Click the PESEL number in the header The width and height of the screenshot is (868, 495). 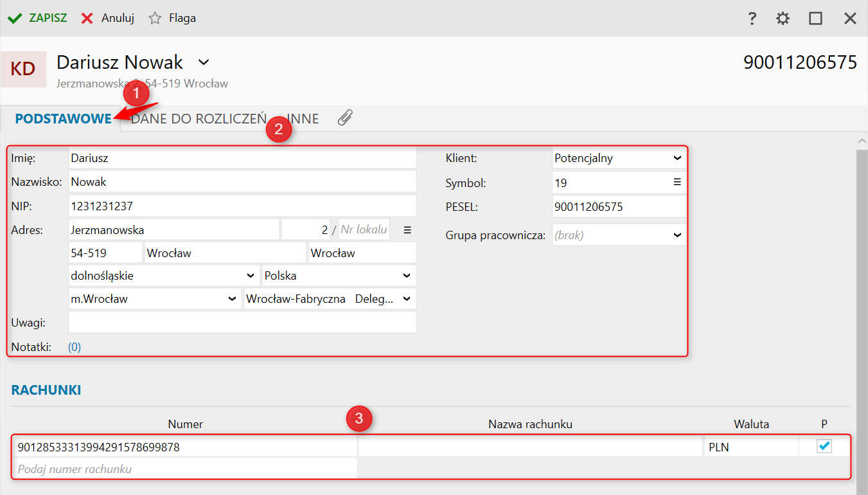(801, 62)
